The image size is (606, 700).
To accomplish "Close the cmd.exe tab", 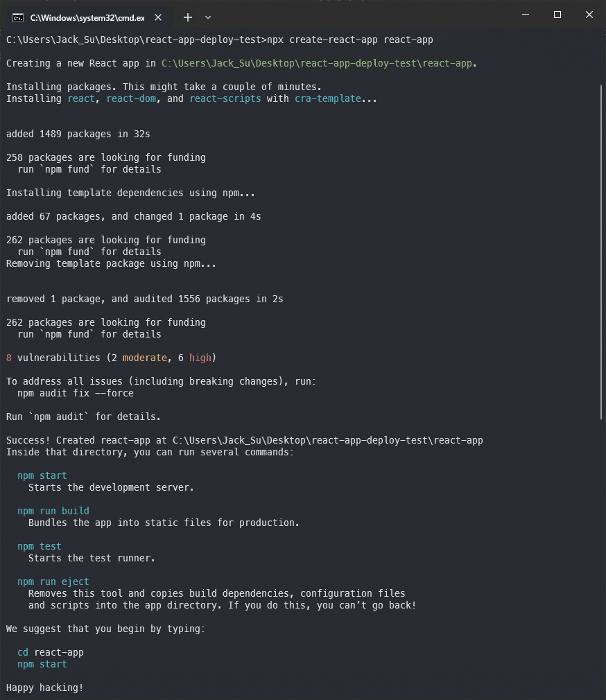I will click(x=158, y=17).
